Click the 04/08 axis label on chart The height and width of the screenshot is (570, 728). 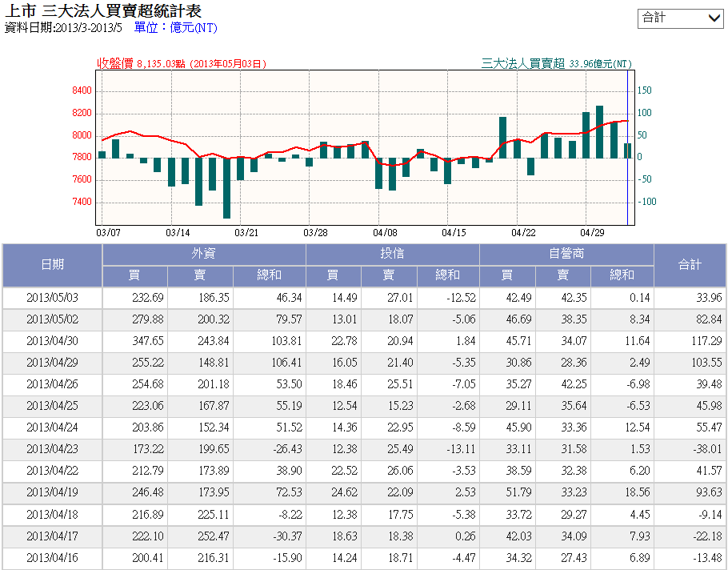[x=385, y=233]
